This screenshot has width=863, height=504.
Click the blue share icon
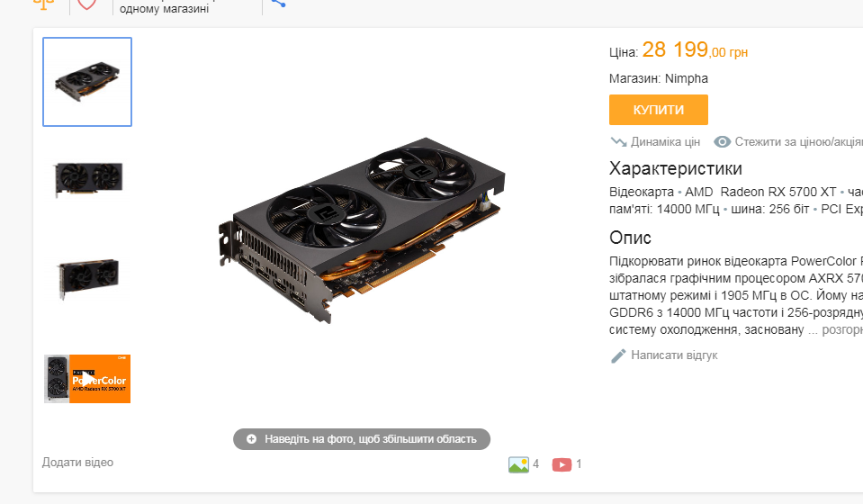[x=278, y=3]
